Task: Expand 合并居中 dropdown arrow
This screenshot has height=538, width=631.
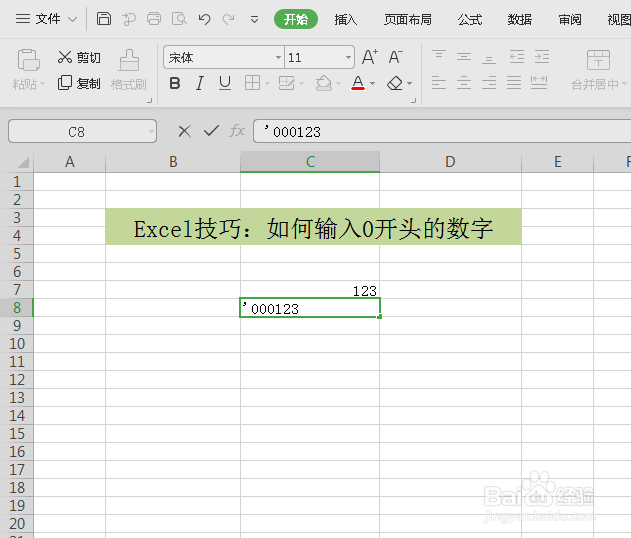Action: click(624, 84)
